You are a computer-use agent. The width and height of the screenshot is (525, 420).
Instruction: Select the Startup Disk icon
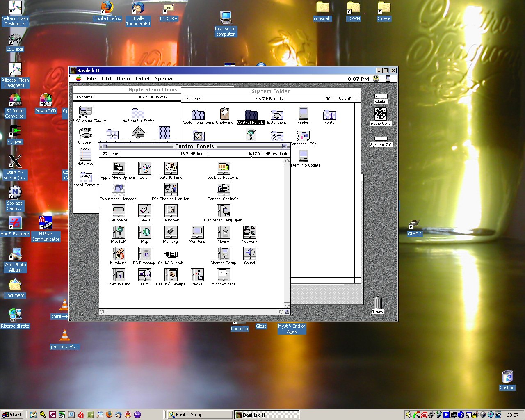(118, 275)
